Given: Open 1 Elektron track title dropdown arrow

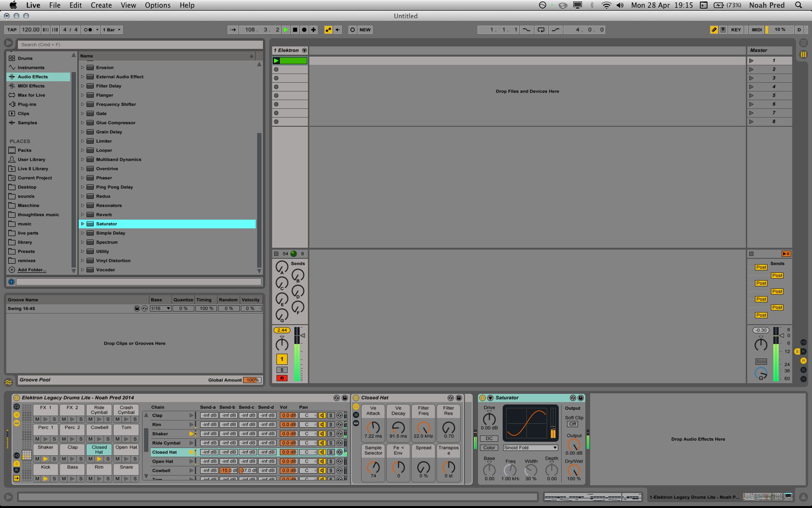Looking at the screenshot, I should [304, 50].
